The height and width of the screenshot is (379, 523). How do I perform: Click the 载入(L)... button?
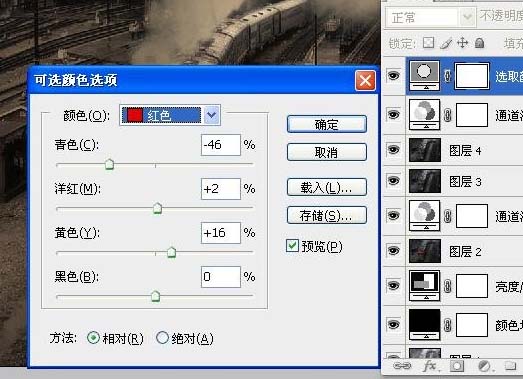tap(327, 187)
